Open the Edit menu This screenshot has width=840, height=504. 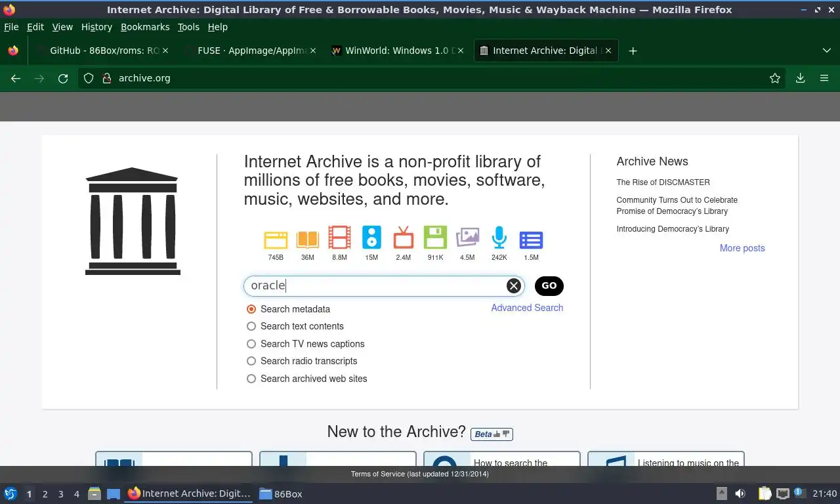pyautogui.click(x=35, y=27)
